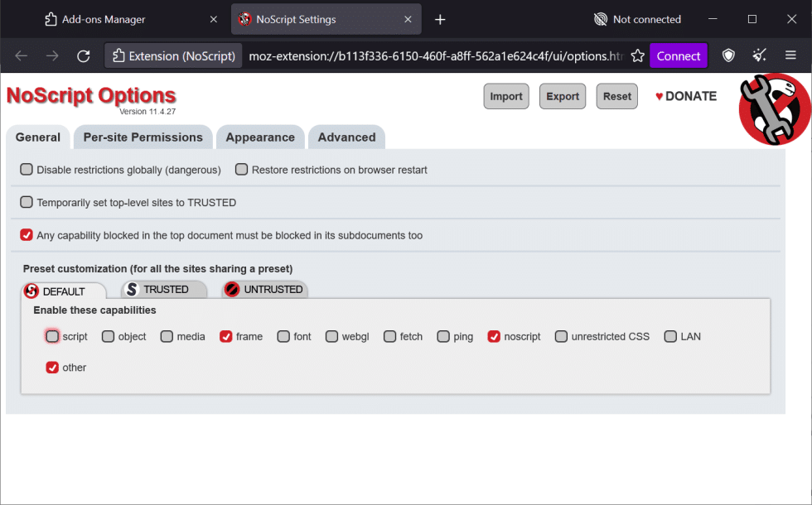The image size is (812, 505).
Task: Enable the LAN capability checkbox
Action: click(670, 336)
